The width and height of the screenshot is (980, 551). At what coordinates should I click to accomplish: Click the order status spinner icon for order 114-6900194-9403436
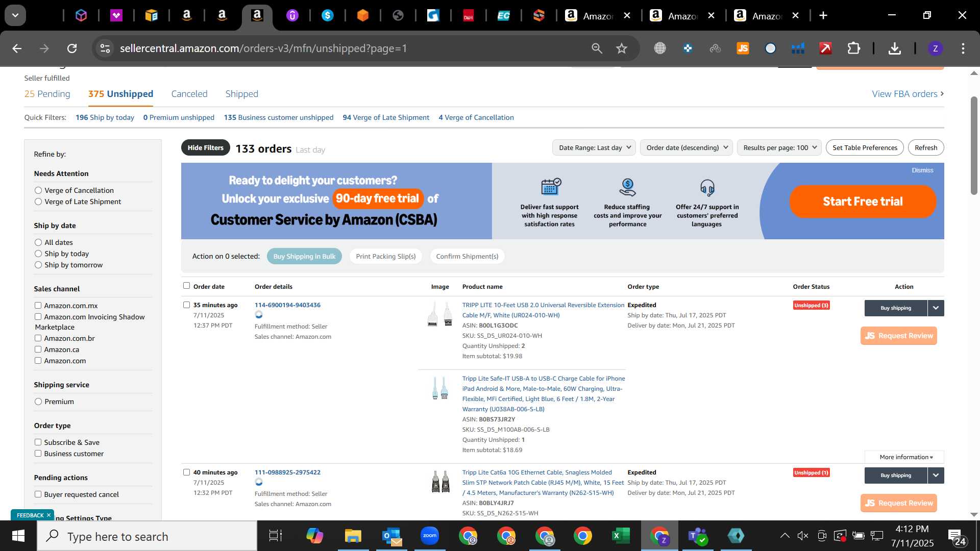point(259,315)
